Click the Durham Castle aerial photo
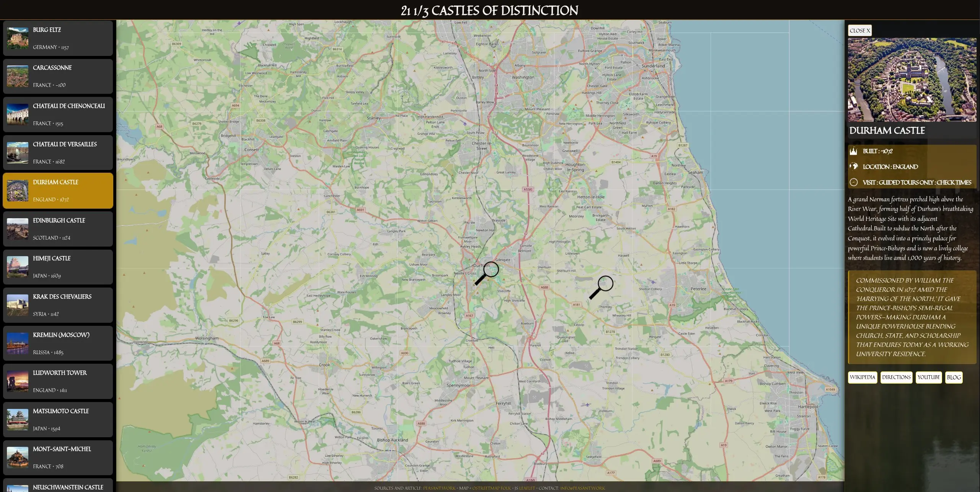Image resolution: width=980 pixels, height=492 pixels. click(912, 80)
